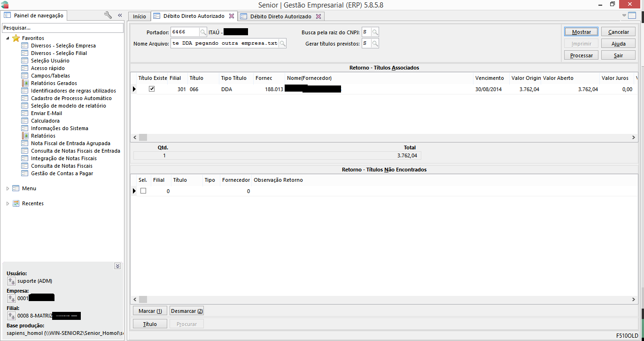This screenshot has width=644, height=341.
Task: Uncheck Título Existe checkbox for title 066
Action: click(x=152, y=89)
